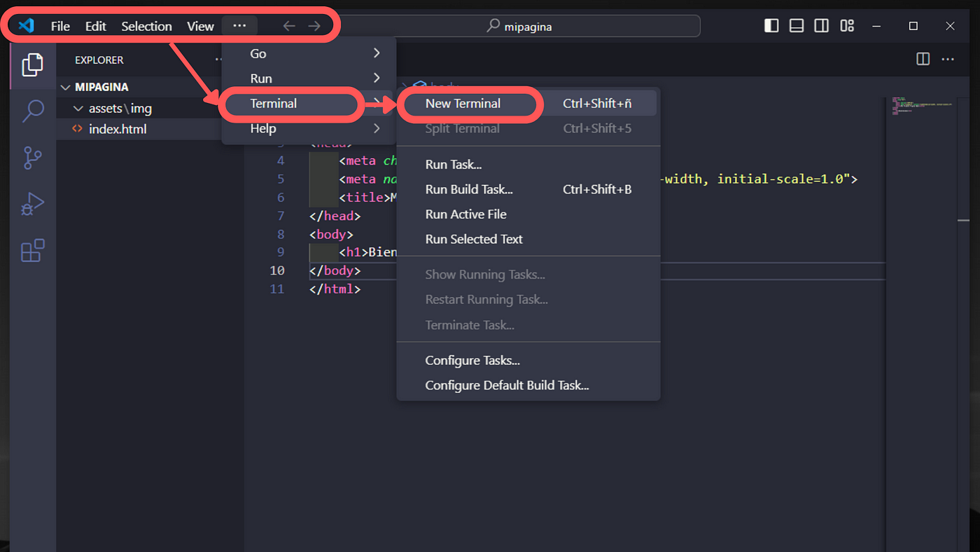
Task: Open the Run and Debug icon
Action: [32, 204]
